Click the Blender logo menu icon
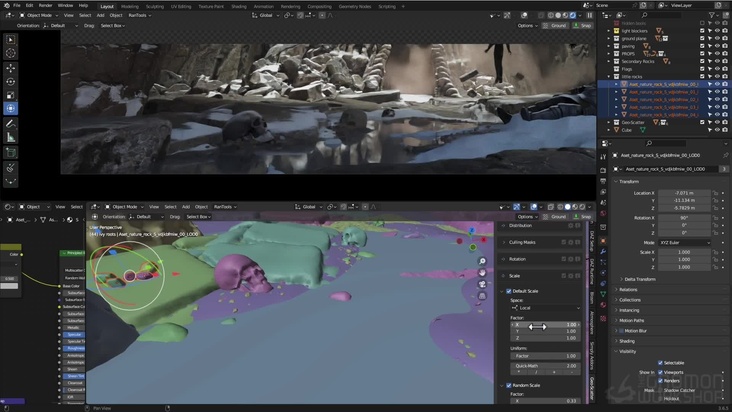 pos(6,6)
